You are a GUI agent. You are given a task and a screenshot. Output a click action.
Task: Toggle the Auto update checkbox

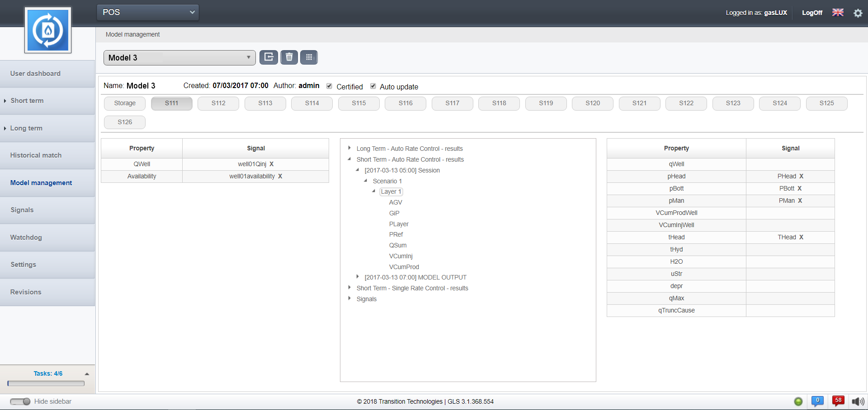[x=373, y=86]
